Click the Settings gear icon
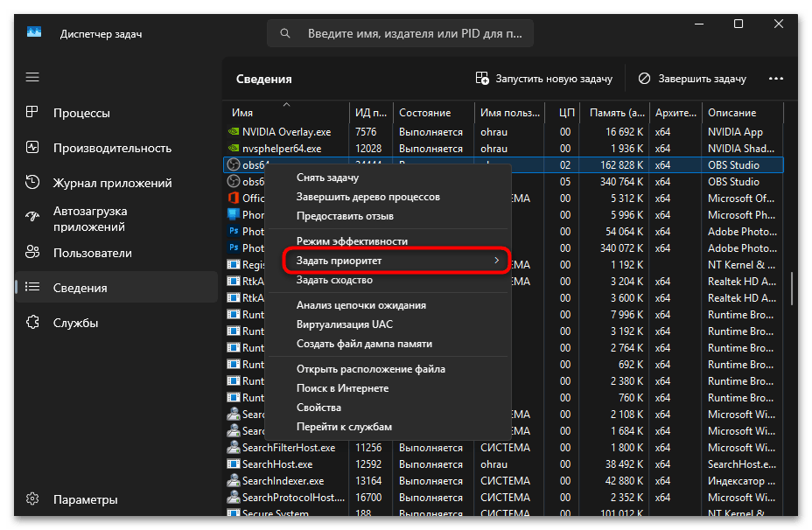Image resolution: width=812 pixels, height=530 pixels. 32,499
